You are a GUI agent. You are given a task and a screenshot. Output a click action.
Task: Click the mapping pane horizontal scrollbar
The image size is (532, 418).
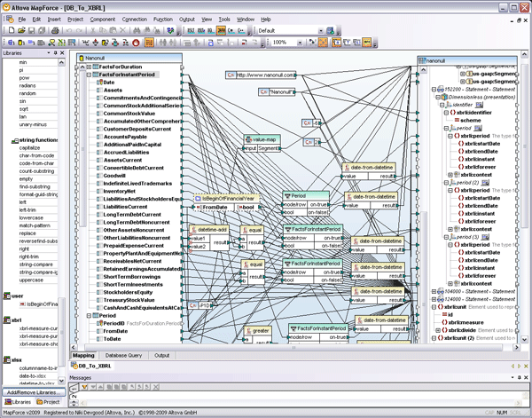pos(293,347)
